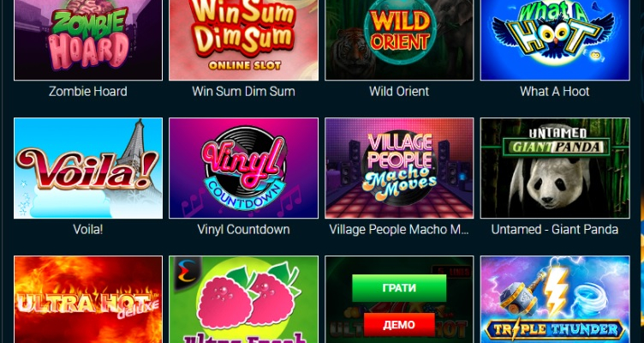Image resolution: width=644 pixels, height=343 pixels.
Task: Click the provider logo on Ultra Fresh tile
Action: point(187,274)
